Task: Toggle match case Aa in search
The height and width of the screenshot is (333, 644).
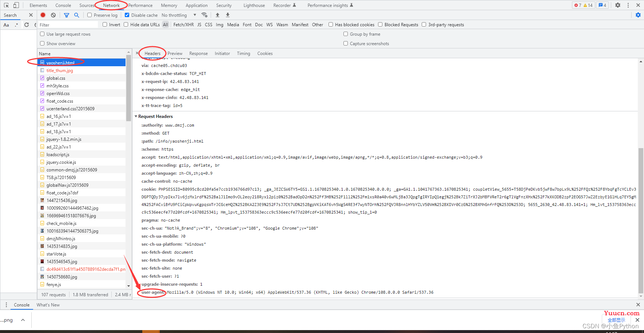Action: point(6,25)
